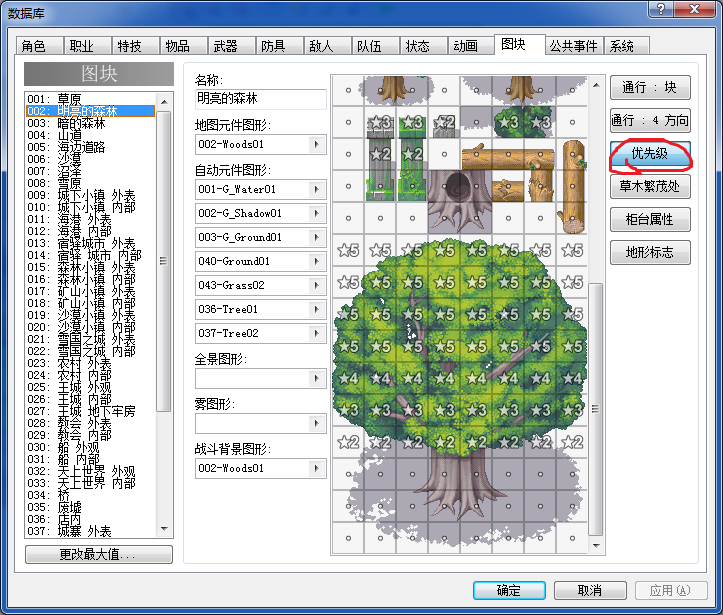Click the mossy green pillar ★3 tile
Image resolution: width=723 pixels, height=615 pixels.
point(412,122)
